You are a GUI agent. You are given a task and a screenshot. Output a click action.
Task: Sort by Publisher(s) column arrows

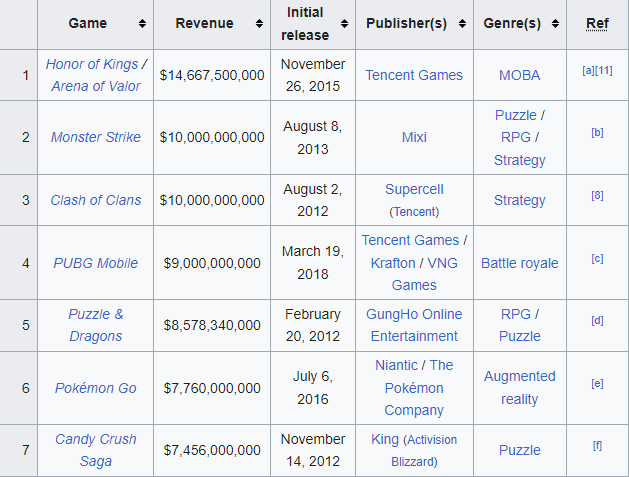tap(463, 24)
